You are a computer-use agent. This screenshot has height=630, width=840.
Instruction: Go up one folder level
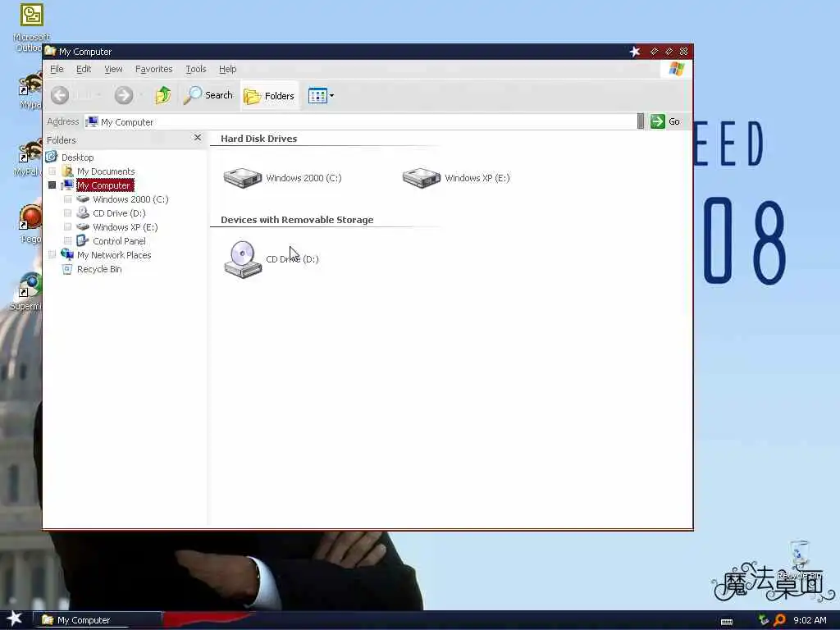point(163,95)
